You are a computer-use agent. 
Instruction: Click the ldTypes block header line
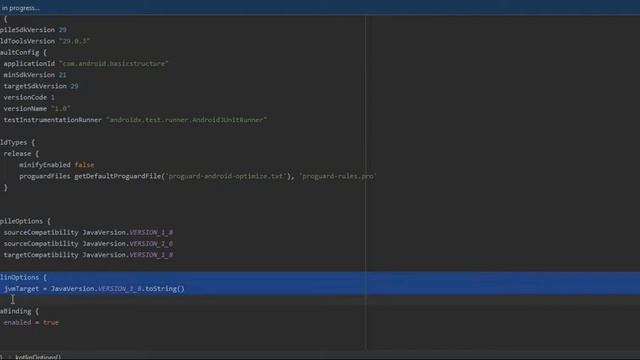(18, 142)
